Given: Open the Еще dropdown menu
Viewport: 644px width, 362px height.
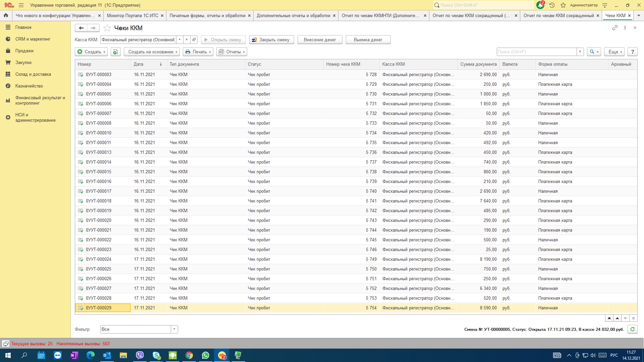Looking at the screenshot, I should [x=614, y=52].
